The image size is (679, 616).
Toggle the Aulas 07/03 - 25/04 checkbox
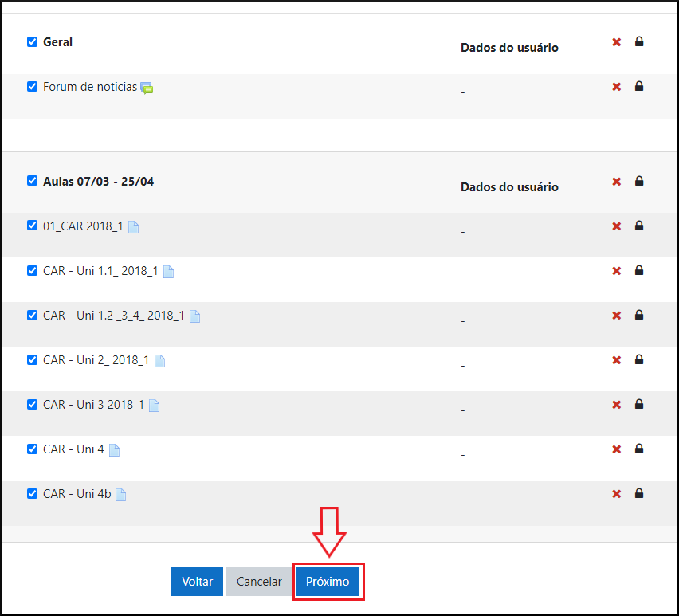coord(33,181)
